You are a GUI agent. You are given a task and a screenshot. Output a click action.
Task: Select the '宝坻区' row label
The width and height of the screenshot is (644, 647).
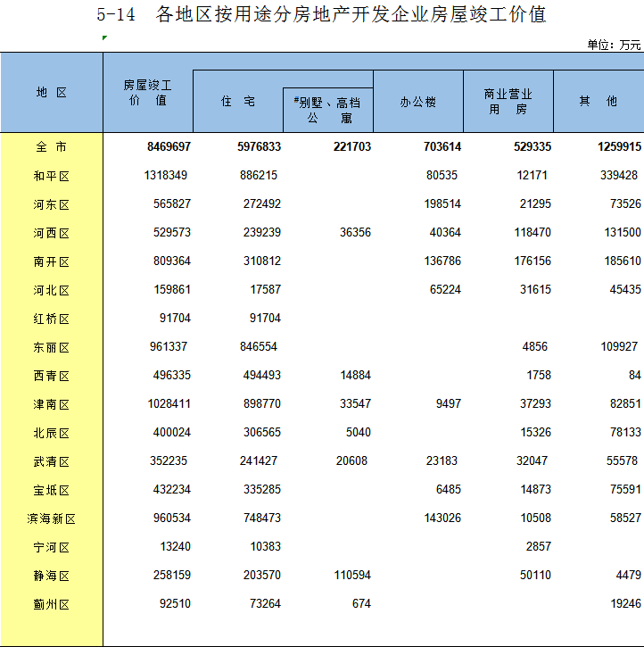pyautogui.click(x=52, y=490)
